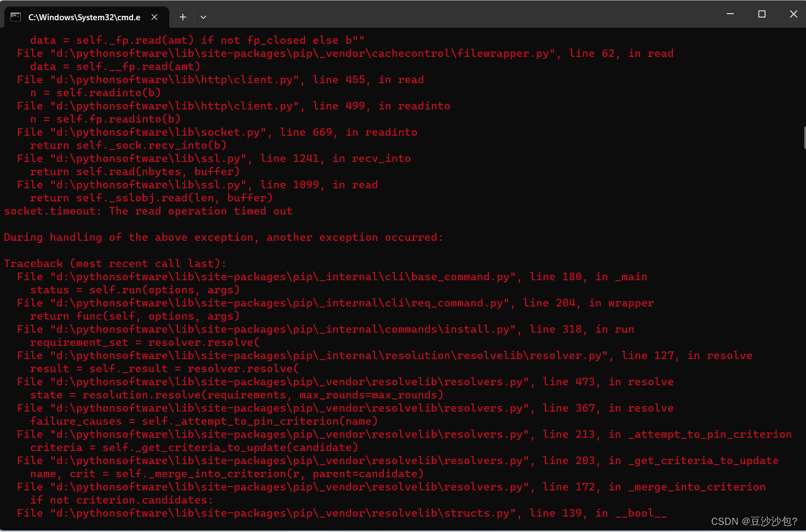The height and width of the screenshot is (532, 806).
Task: Click 'if not criterion.candidates:' line
Action: point(122,500)
